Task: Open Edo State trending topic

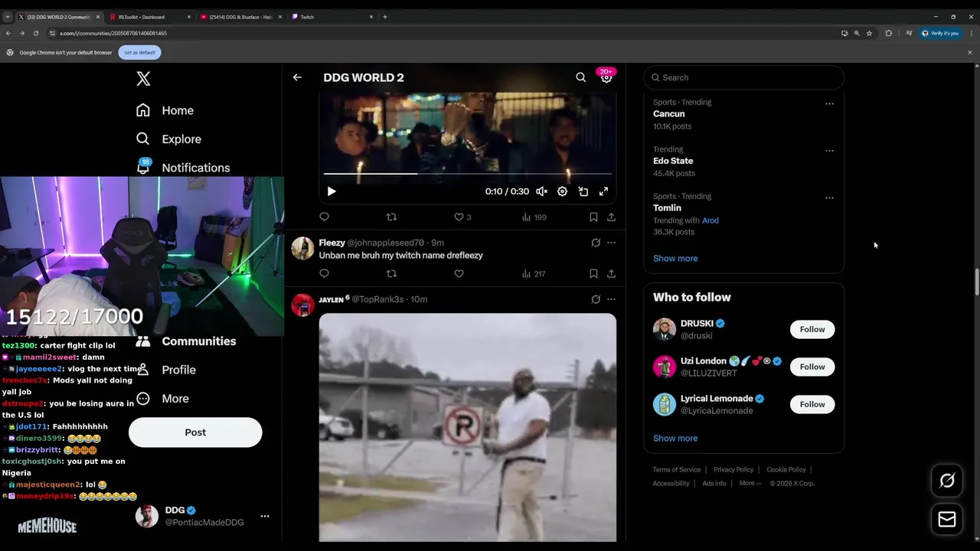Action: pos(673,161)
